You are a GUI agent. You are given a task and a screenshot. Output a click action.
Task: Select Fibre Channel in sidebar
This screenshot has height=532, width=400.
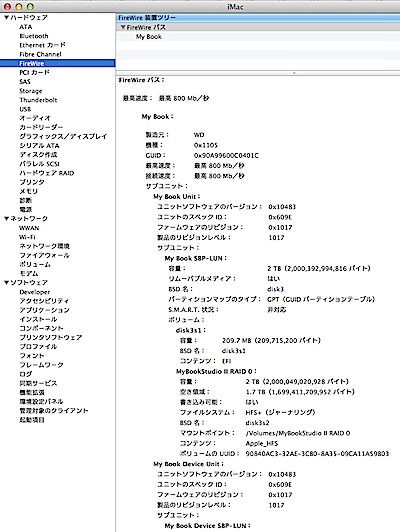[x=40, y=54]
